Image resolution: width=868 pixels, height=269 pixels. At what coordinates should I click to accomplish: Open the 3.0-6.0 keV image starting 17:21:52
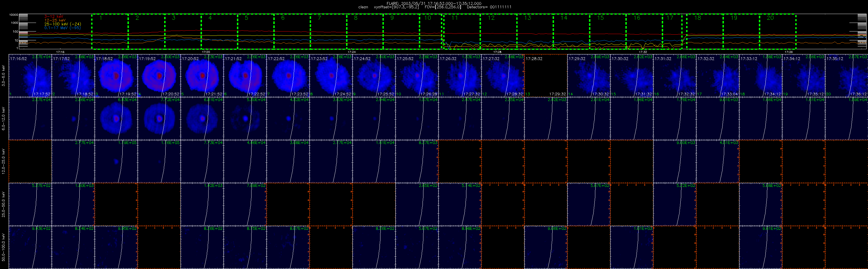[245, 76]
